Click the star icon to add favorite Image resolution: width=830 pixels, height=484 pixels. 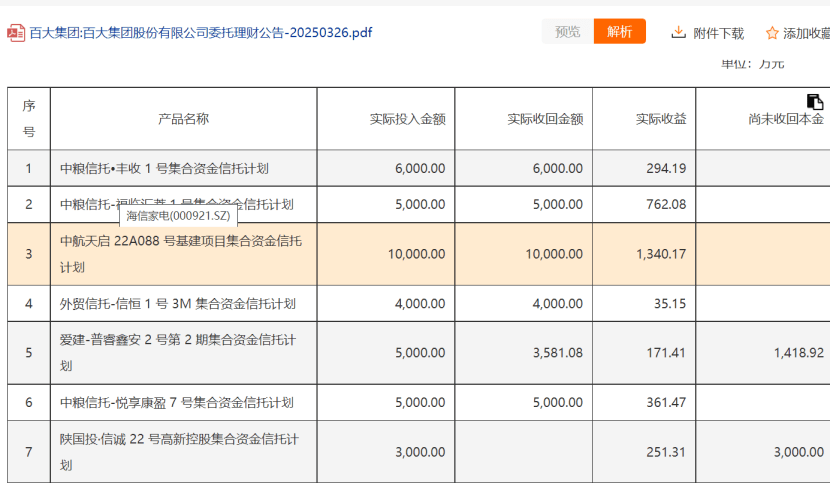click(x=772, y=33)
